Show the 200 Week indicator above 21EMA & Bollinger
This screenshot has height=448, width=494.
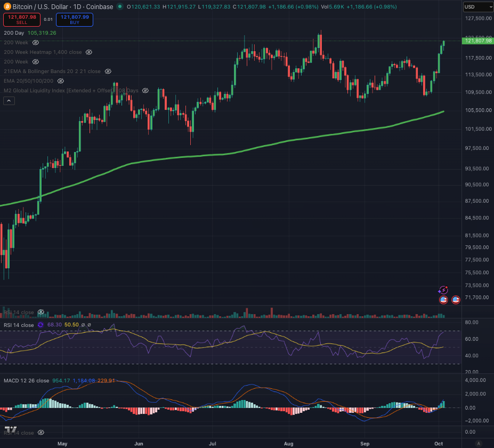click(36, 62)
